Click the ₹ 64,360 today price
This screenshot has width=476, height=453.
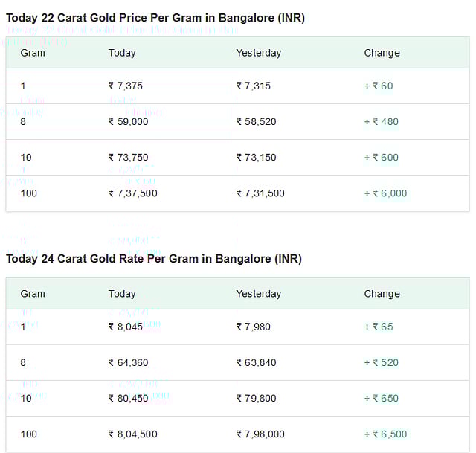pyautogui.click(x=129, y=362)
